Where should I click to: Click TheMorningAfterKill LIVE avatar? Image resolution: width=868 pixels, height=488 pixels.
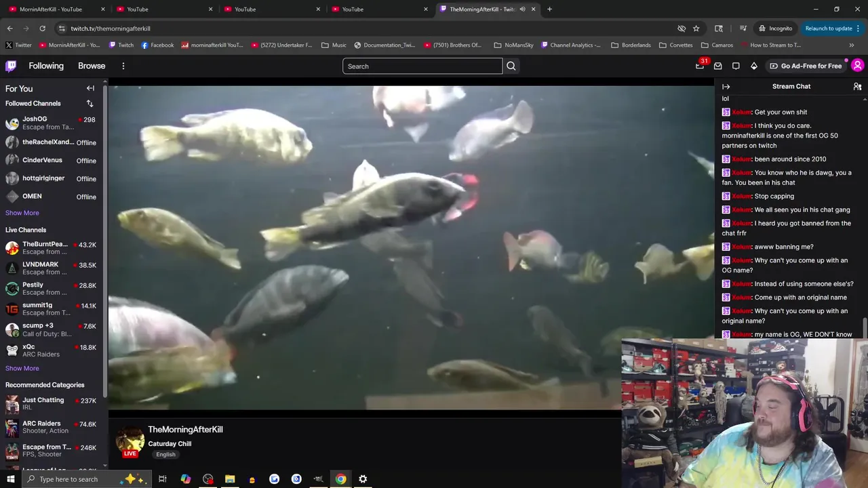130,441
